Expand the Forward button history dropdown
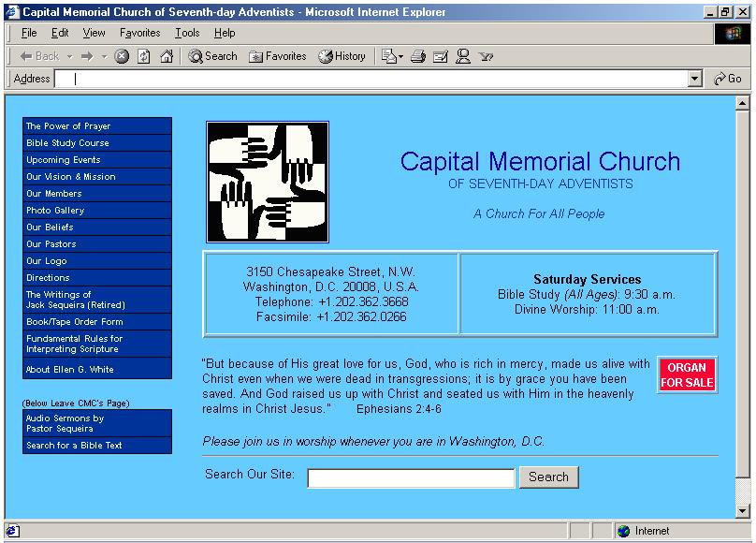 click(104, 56)
